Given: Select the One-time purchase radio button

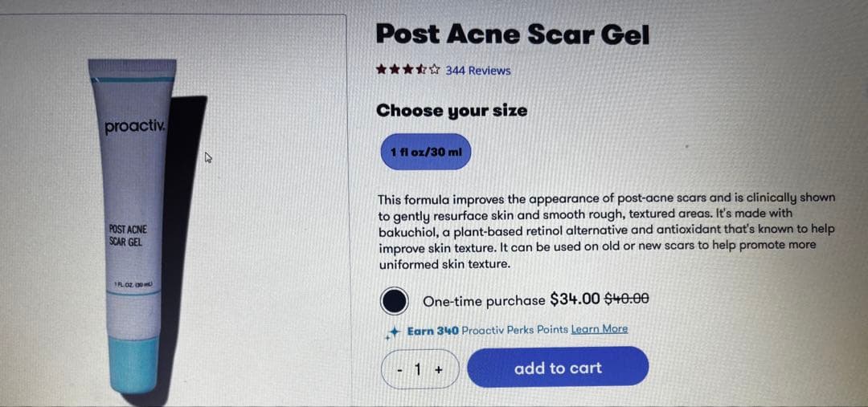Looking at the screenshot, I should coord(394,301).
